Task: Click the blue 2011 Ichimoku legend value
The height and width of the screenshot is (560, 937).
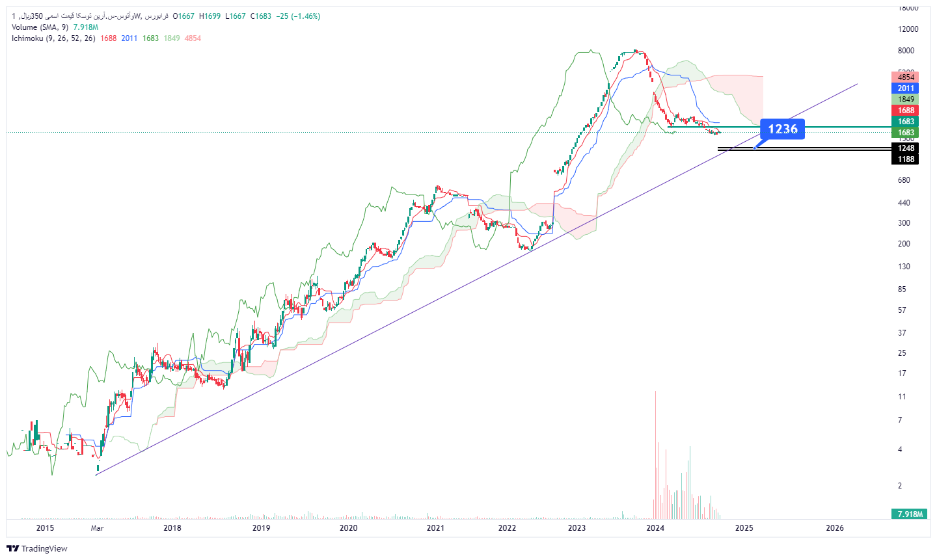Action: (x=129, y=38)
